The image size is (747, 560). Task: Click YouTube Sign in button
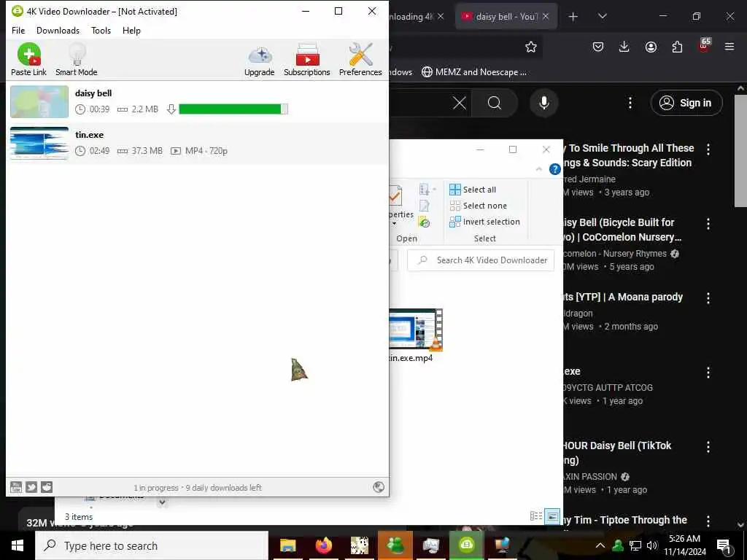[686, 103]
